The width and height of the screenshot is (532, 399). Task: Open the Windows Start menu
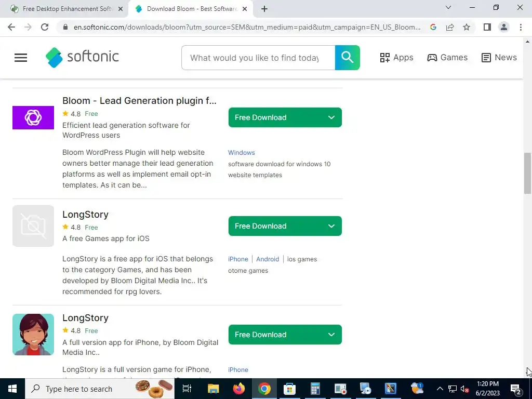(12, 389)
